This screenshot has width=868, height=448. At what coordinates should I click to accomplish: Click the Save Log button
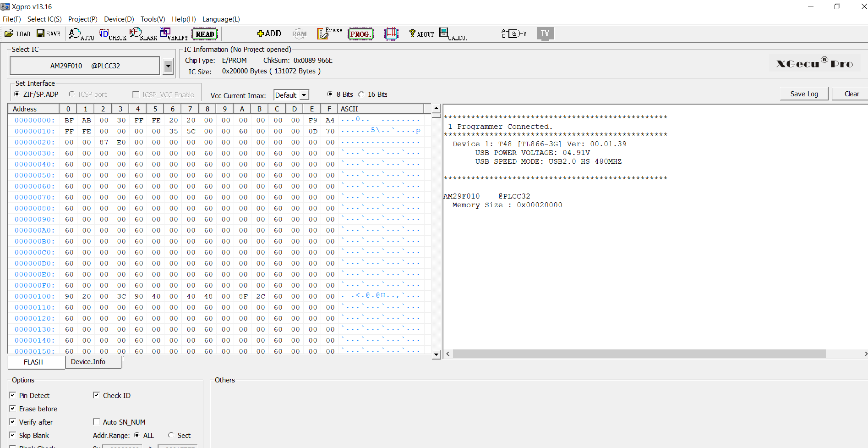(x=804, y=94)
